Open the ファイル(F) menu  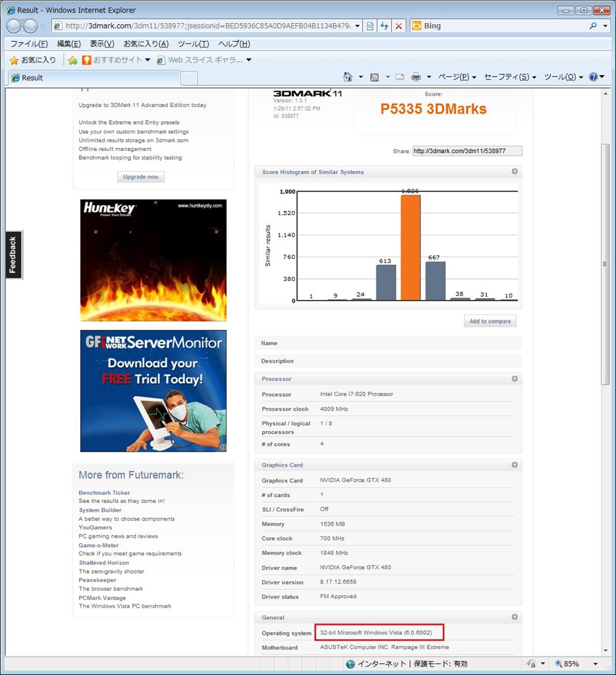(x=29, y=44)
